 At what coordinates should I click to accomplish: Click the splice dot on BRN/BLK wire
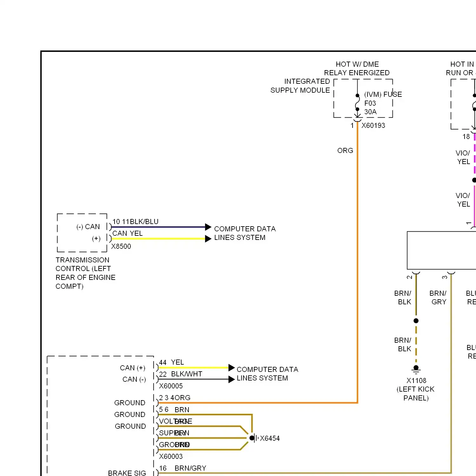coord(416,321)
